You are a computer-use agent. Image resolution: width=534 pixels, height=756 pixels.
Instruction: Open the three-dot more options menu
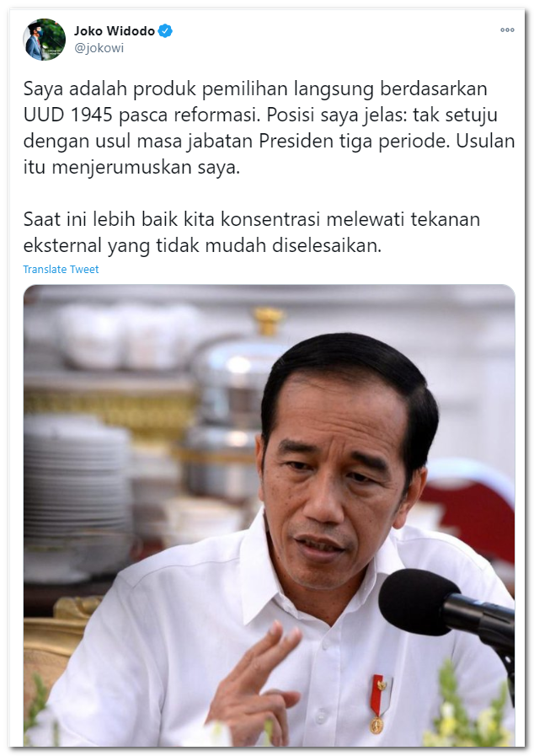point(507,29)
